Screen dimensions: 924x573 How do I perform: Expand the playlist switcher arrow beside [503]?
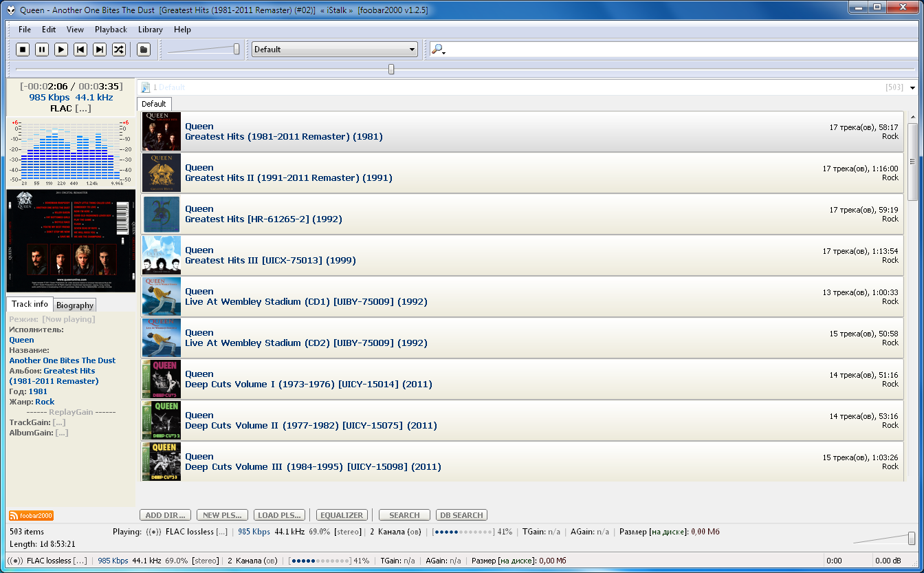pyautogui.click(x=912, y=88)
